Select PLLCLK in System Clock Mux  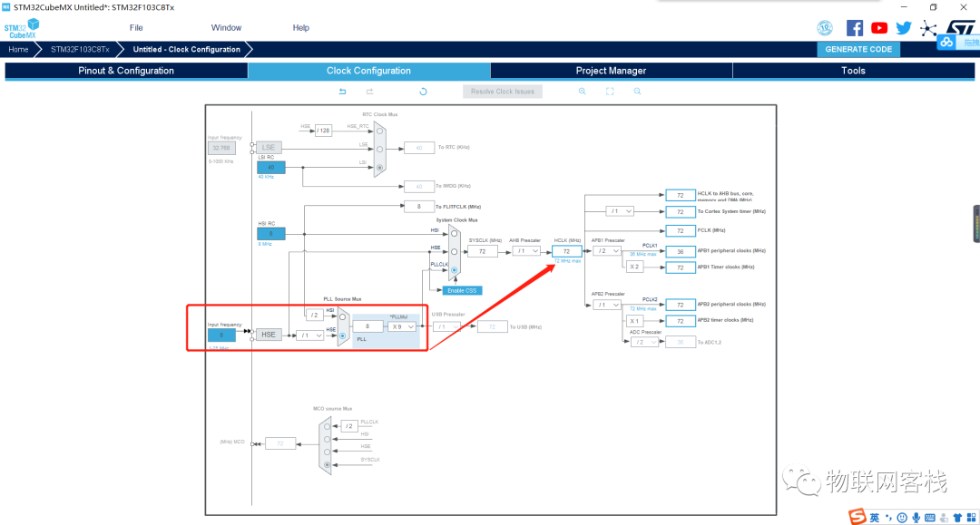pyautogui.click(x=455, y=269)
